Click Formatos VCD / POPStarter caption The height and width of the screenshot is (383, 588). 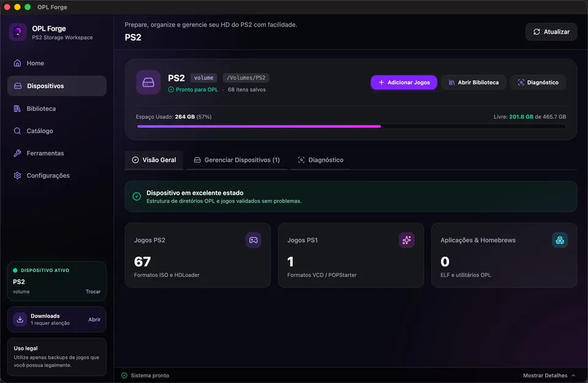322,275
